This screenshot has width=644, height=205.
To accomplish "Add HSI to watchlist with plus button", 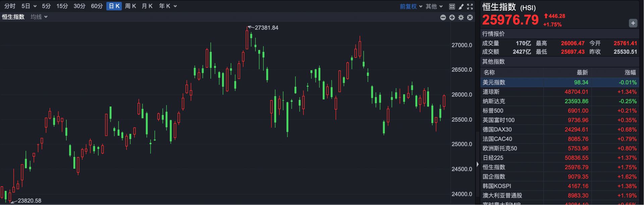I will click(x=633, y=23).
